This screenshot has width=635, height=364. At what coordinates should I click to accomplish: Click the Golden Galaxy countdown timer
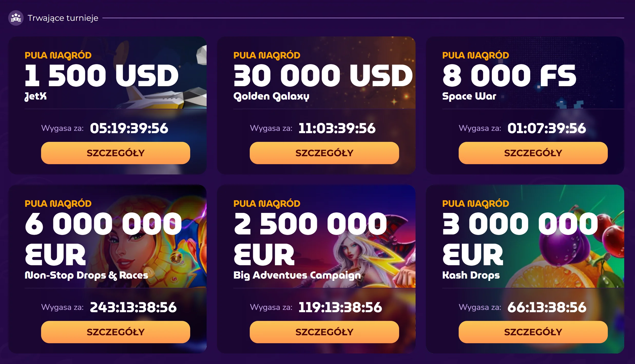point(337,128)
